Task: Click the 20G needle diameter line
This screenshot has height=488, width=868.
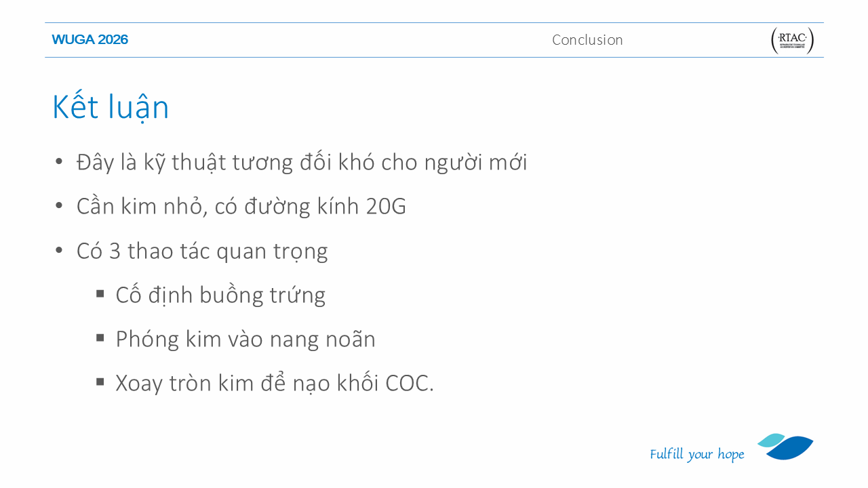Action: click(x=241, y=206)
